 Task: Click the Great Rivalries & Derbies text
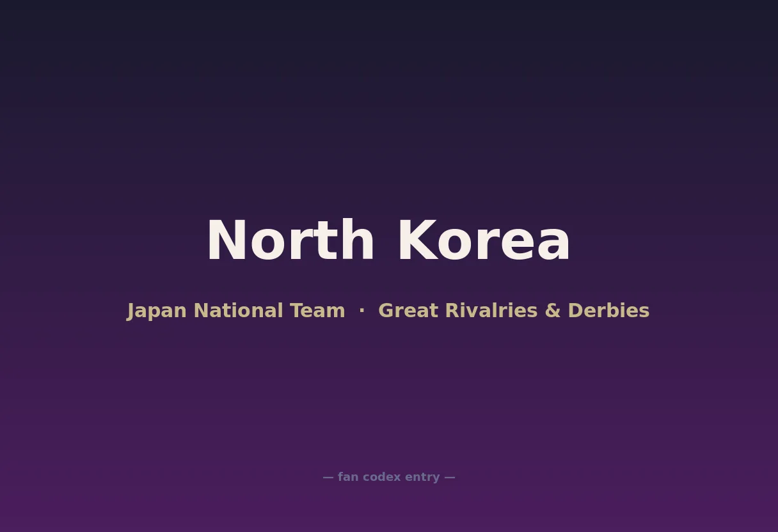pos(514,311)
